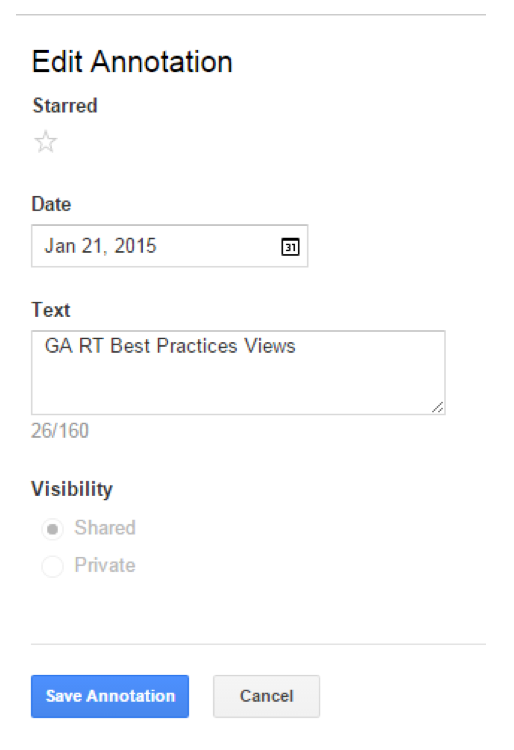Click the Text field label
Image resolution: width=514 pixels, height=750 pixels.
(51, 310)
